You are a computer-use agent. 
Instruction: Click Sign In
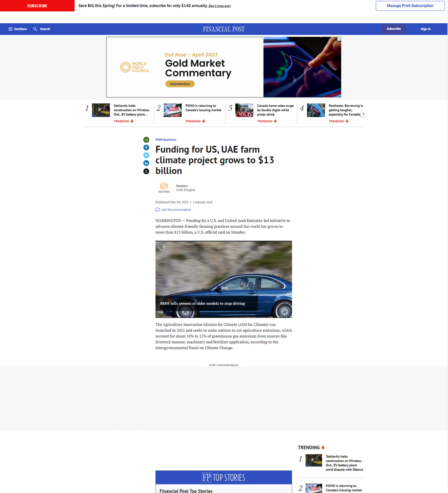click(425, 29)
